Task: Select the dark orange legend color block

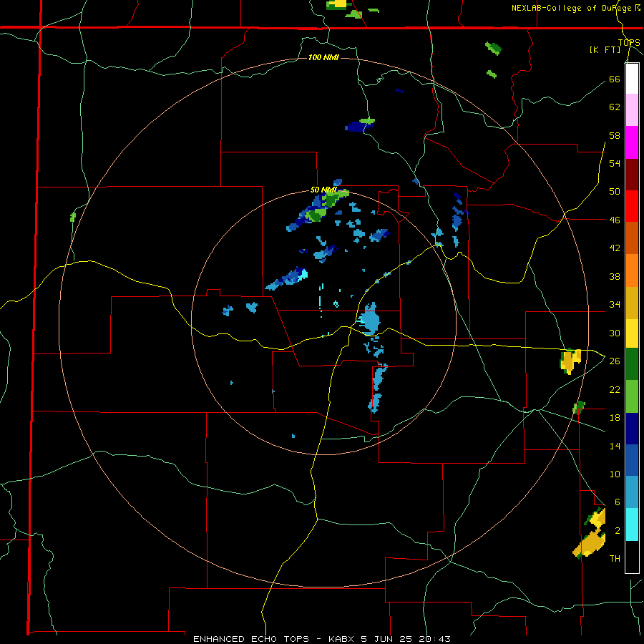Action: 632,238
